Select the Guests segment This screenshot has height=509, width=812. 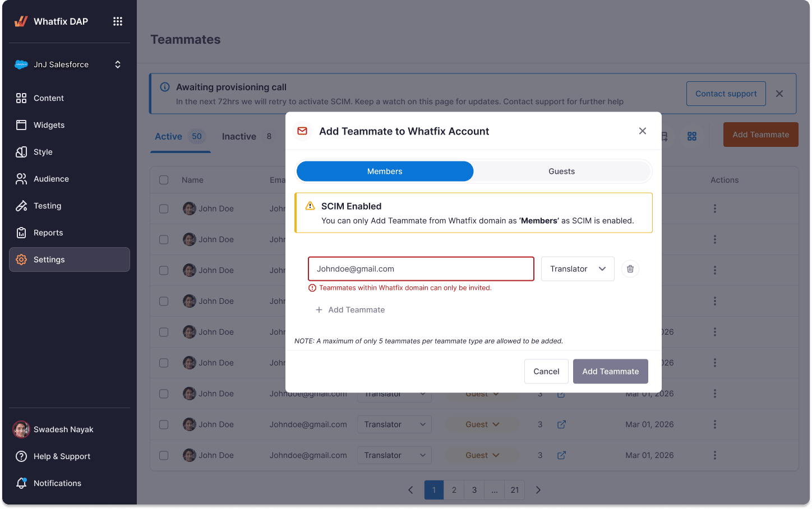tap(561, 171)
